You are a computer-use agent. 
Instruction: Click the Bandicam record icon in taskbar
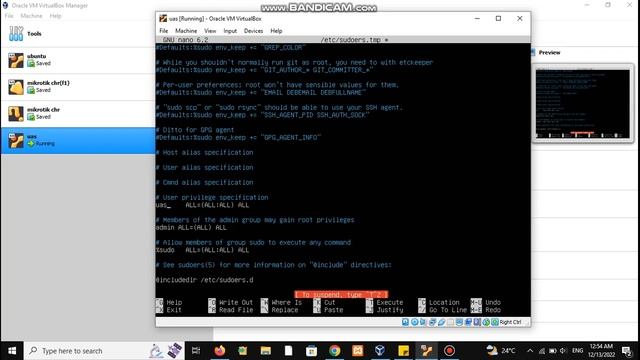tap(449, 351)
